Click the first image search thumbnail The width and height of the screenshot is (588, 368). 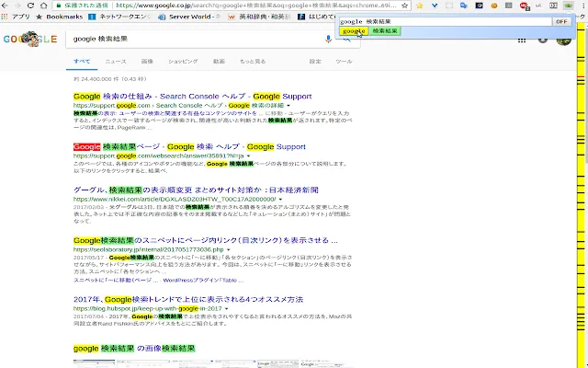[94, 364]
